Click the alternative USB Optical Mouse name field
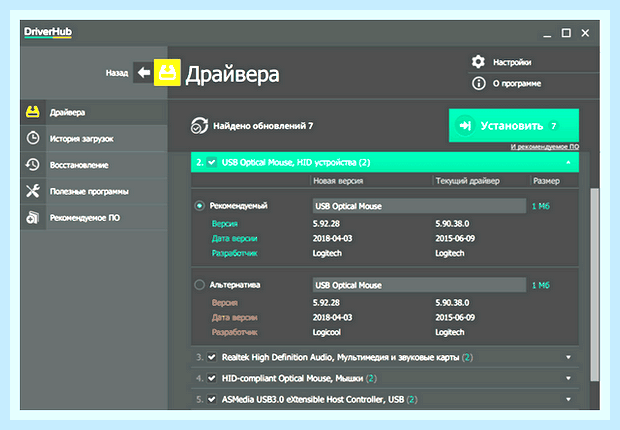 pyautogui.click(x=419, y=285)
